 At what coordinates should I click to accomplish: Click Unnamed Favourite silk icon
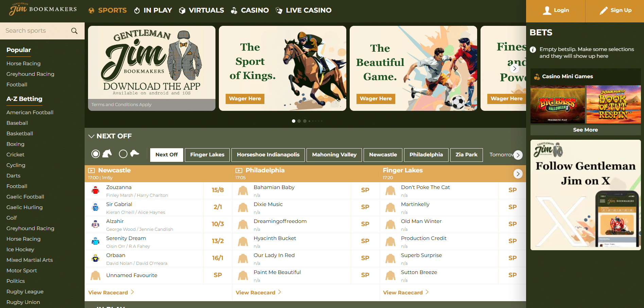point(95,275)
